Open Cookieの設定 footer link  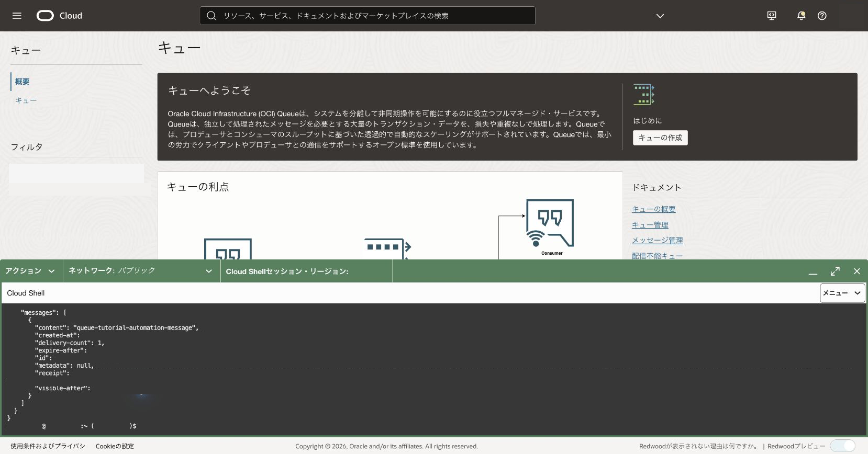(115, 446)
